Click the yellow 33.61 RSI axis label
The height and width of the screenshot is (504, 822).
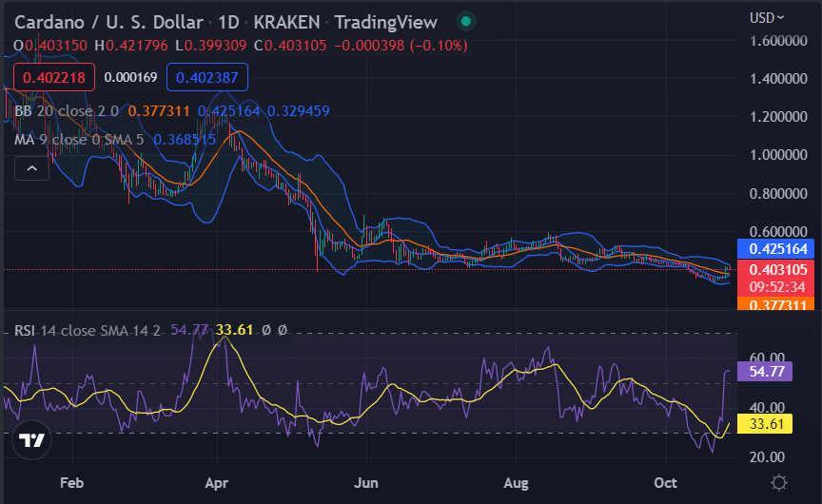click(x=765, y=423)
